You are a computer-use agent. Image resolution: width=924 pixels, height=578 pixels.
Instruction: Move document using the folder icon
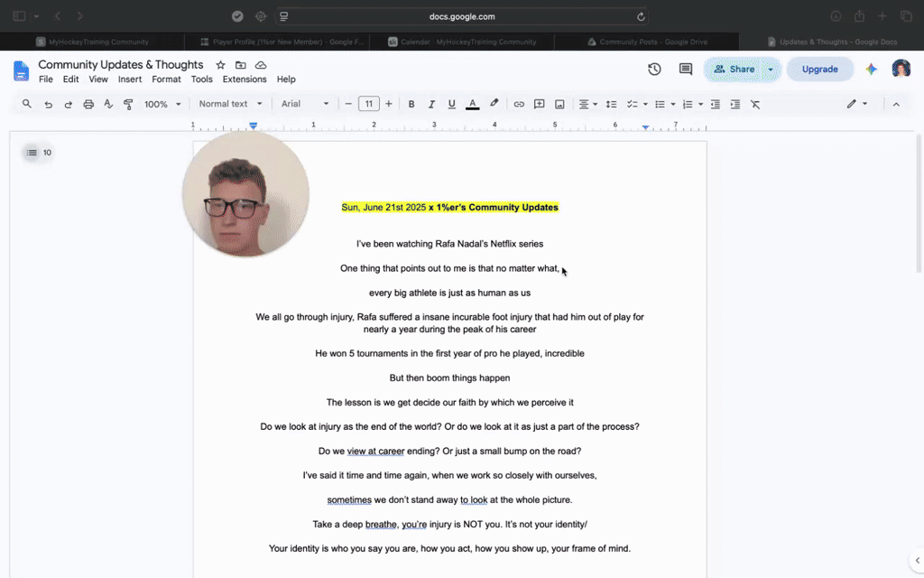(240, 65)
